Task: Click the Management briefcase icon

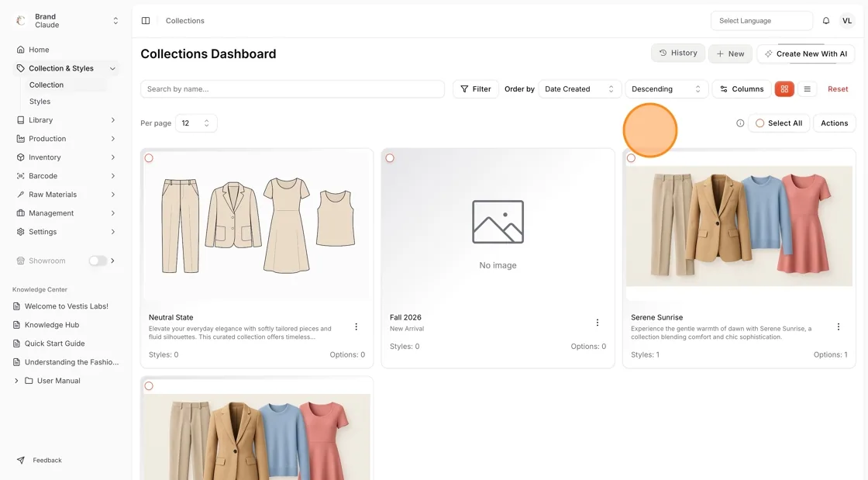Action: pos(20,213)
